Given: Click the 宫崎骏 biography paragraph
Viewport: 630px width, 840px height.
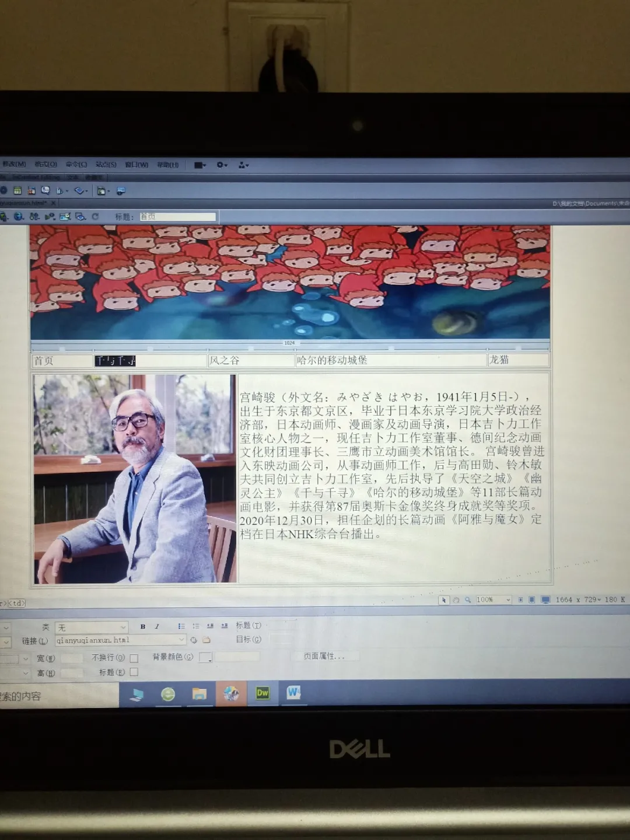Looking at the screenshot, I should [391, 465].
